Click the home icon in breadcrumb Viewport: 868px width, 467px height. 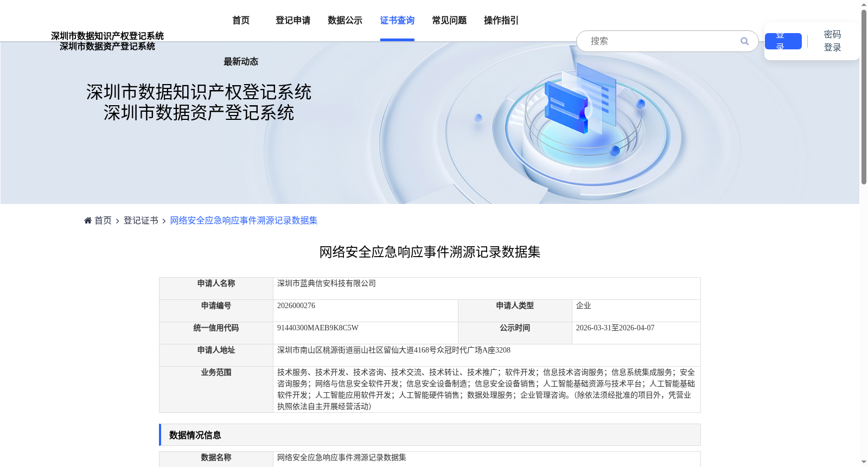pyautogui.click(x=88, y=220)
